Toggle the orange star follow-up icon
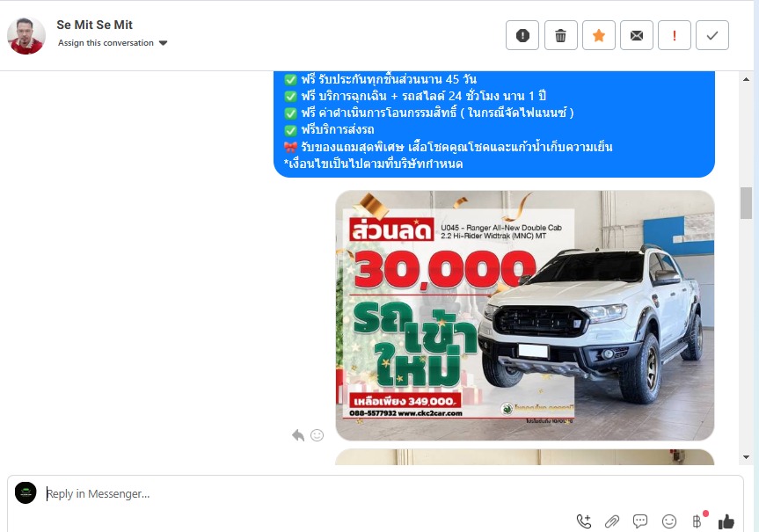Viewport: 759px width, 532px height. pyautogui.click(x=599, y=35)
